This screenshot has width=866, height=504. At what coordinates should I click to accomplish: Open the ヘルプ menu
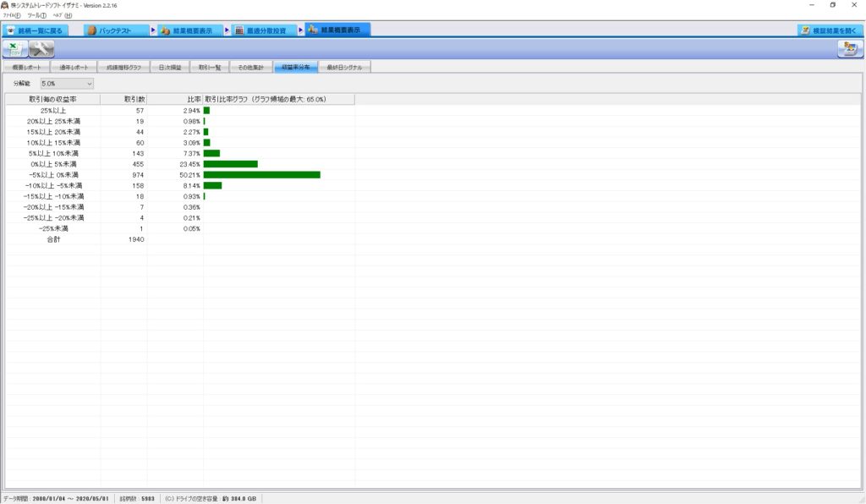tap(62, 15)
